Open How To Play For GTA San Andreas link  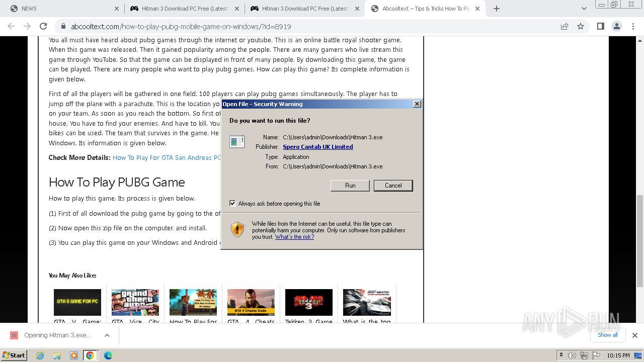[167, 157]
